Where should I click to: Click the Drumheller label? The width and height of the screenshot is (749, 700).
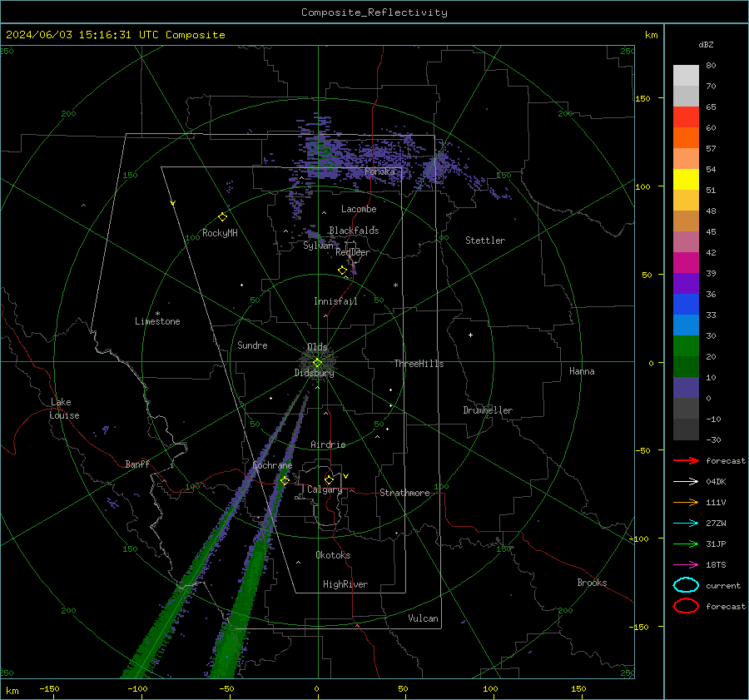point(488,410)
